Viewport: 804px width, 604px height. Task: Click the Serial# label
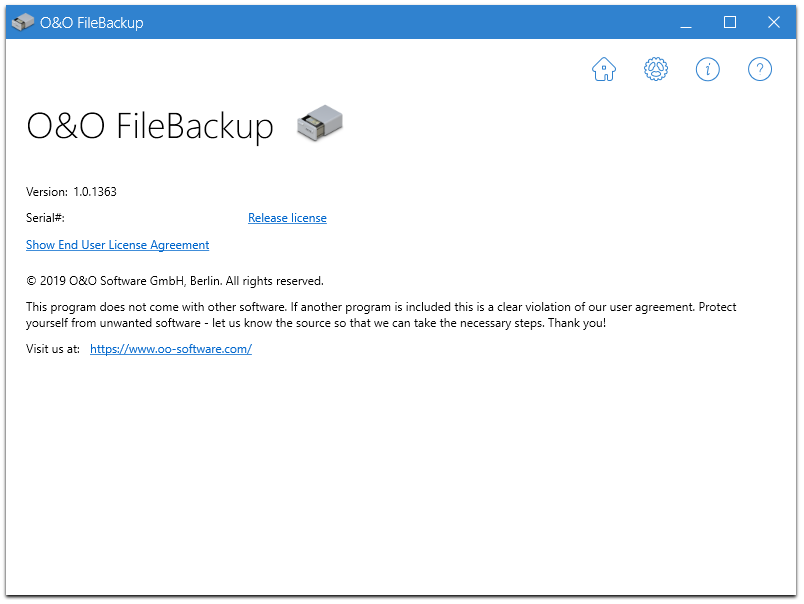[45, 218]
